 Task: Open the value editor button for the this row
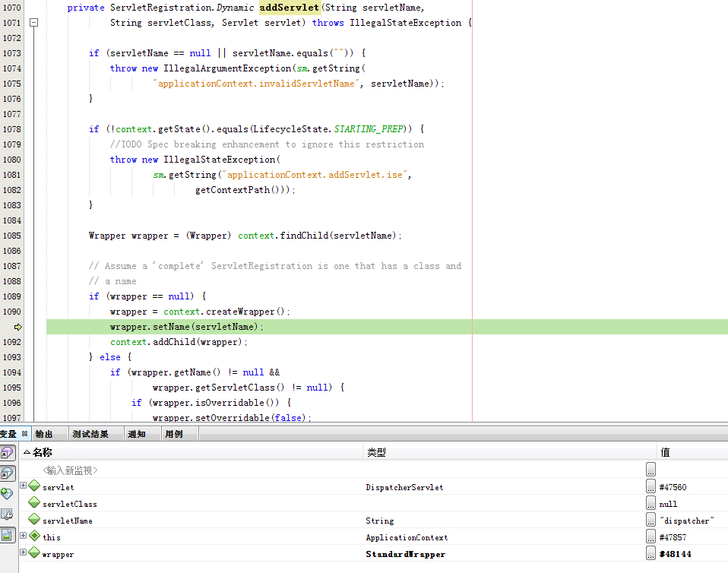point(651,537)
